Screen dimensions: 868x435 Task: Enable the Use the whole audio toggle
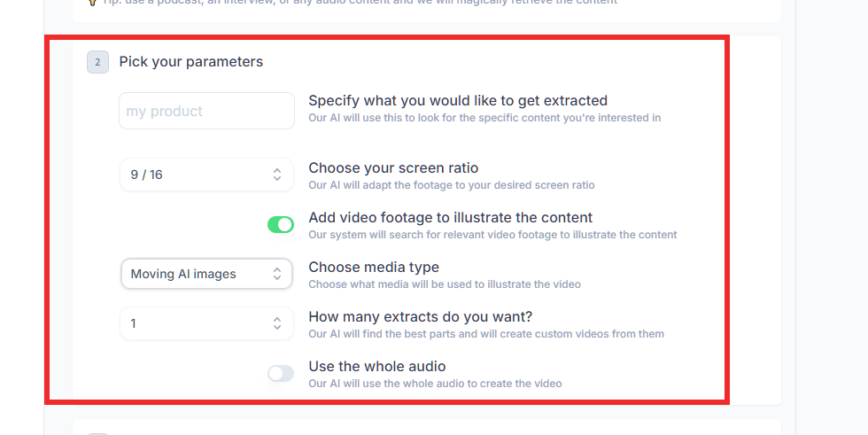[281, 373]
